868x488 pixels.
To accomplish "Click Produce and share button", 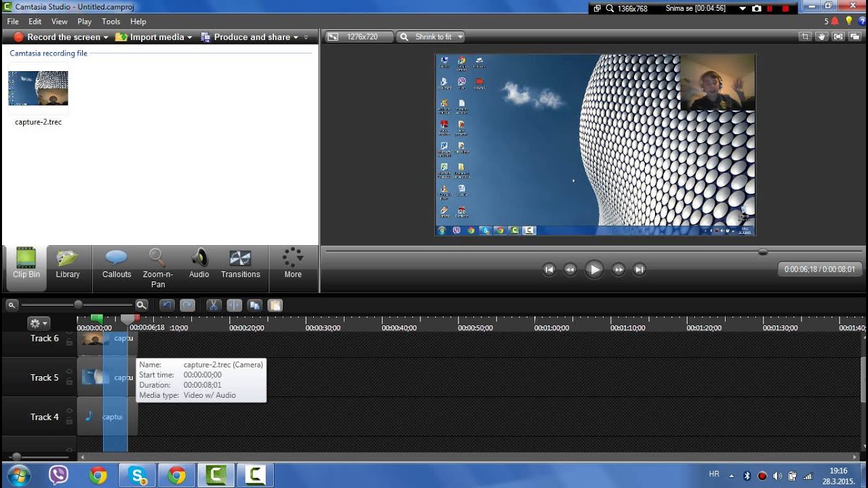I will [245, 37].
